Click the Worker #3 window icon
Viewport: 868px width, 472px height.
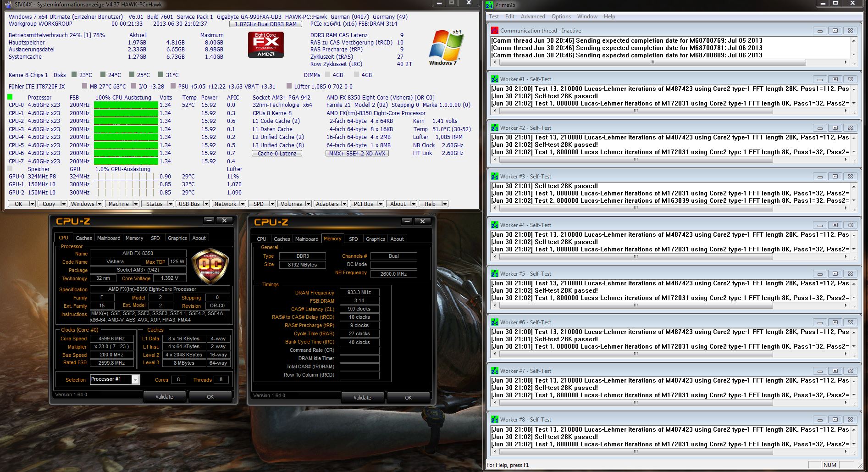[x=495, y=176]
